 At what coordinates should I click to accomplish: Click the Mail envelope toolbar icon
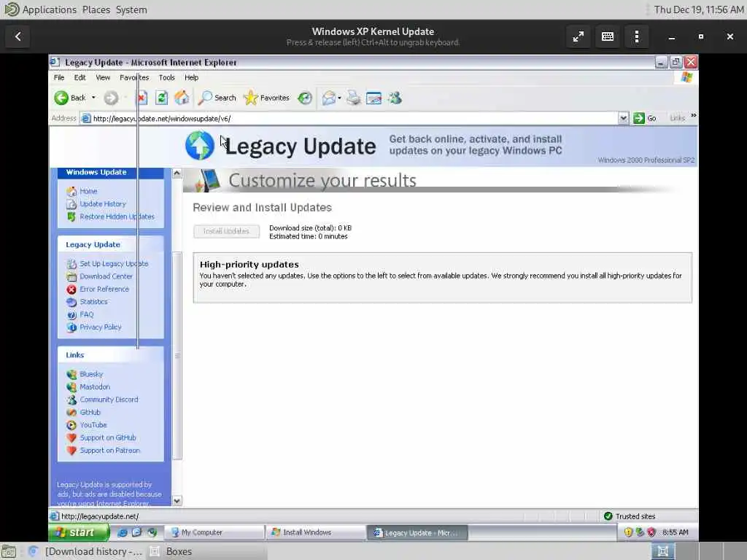pyautogui.click(x=328, y=98)
